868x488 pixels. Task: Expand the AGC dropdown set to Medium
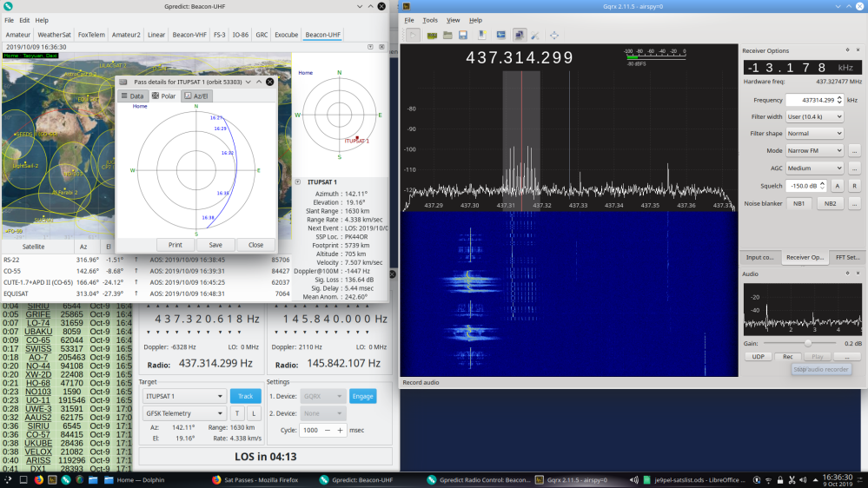pyautogui.click(x=814, y=168)
